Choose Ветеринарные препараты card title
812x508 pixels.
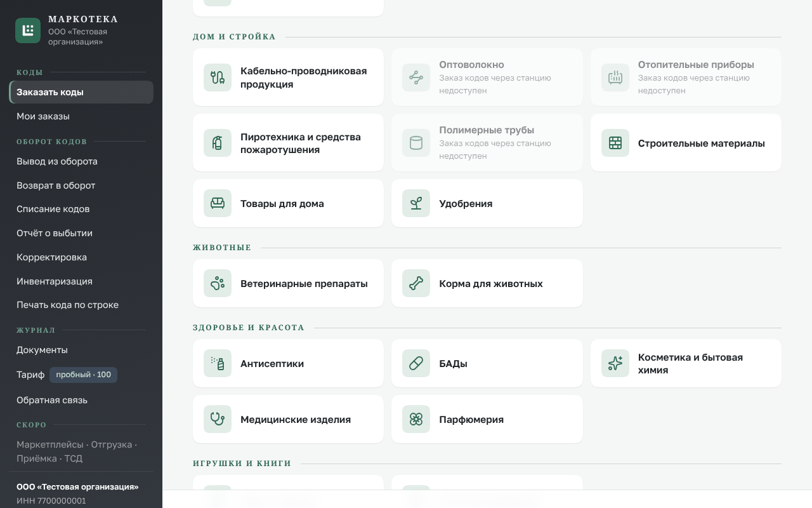click(304, 284)
